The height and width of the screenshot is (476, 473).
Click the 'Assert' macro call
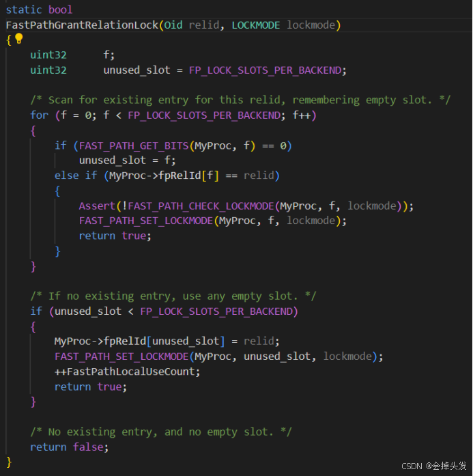point(97,206)
